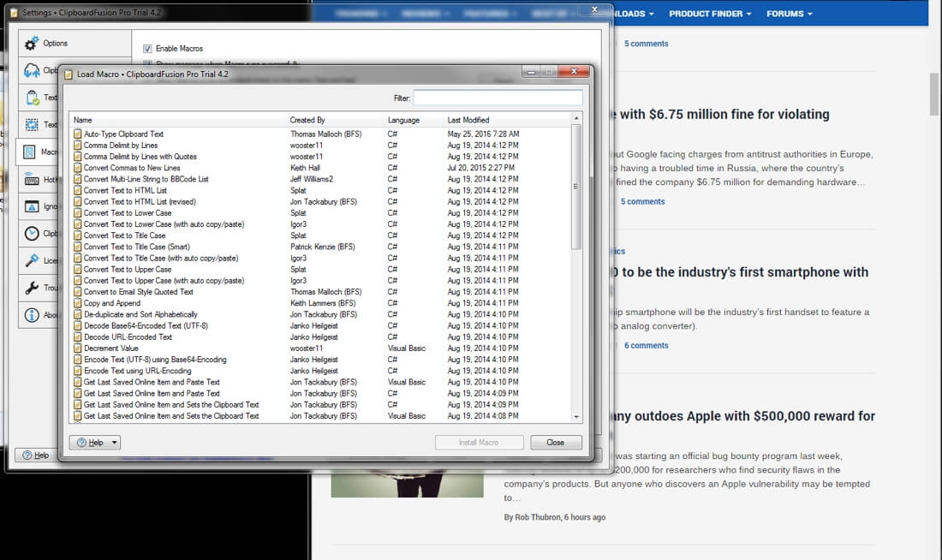The image size is (942, 560).
Task: Open the Hotkeys keyboard icon in sidebar
Action: coord(32,179)
